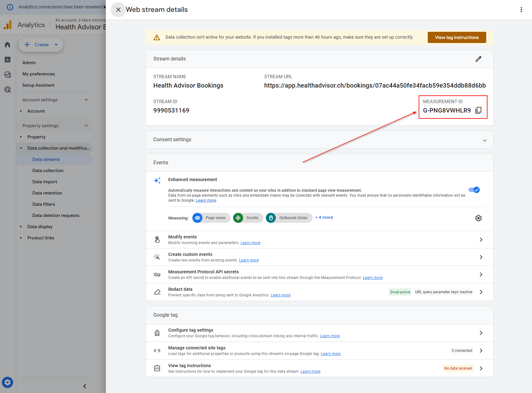Close the Web stream details panel

118,10
